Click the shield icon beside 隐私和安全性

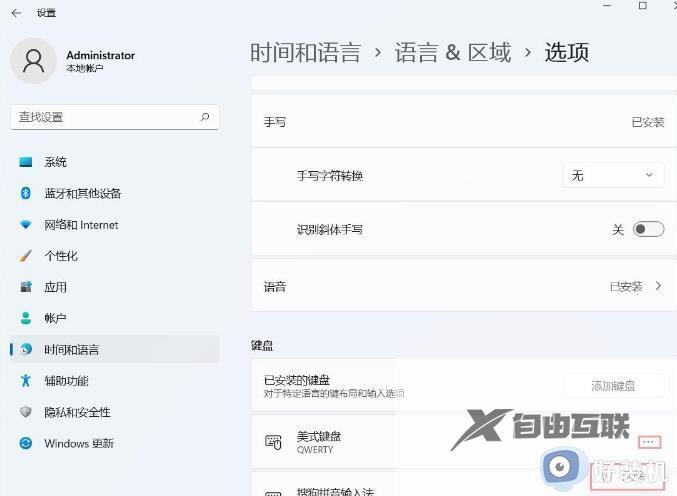click(25, 412)
